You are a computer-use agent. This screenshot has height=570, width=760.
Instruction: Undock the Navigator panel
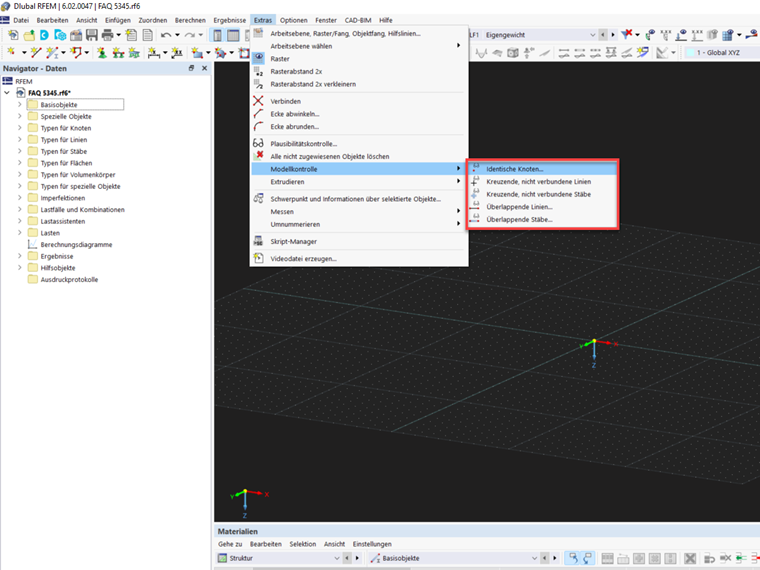pyautogui.click(x=191, y=68)
